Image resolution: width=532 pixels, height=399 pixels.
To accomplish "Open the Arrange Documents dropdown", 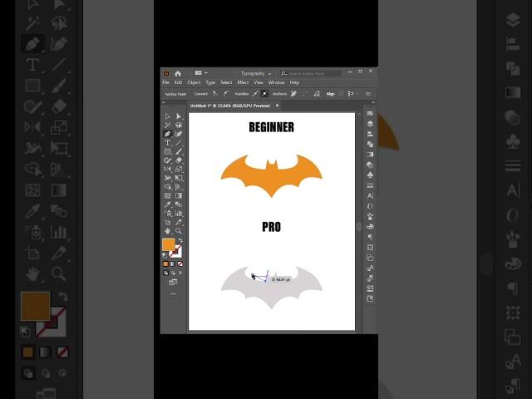I will [x=201, y=73].
